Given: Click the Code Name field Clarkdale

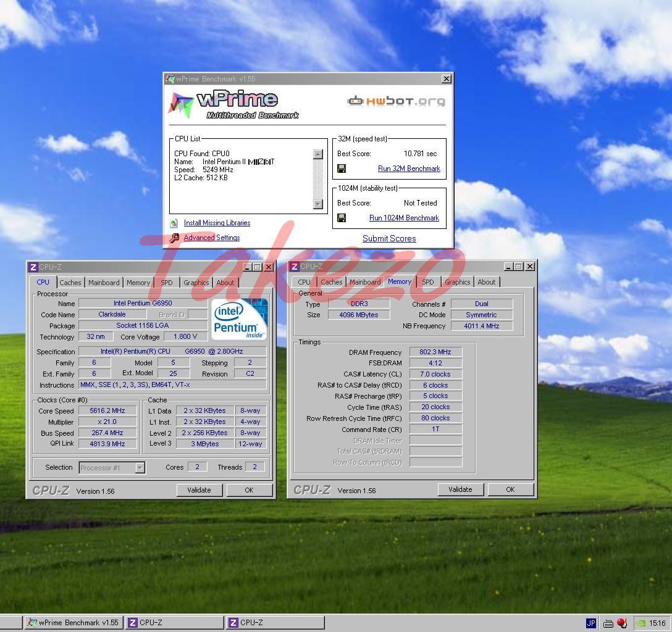Looking at the screenshot, I should [112, 314].
